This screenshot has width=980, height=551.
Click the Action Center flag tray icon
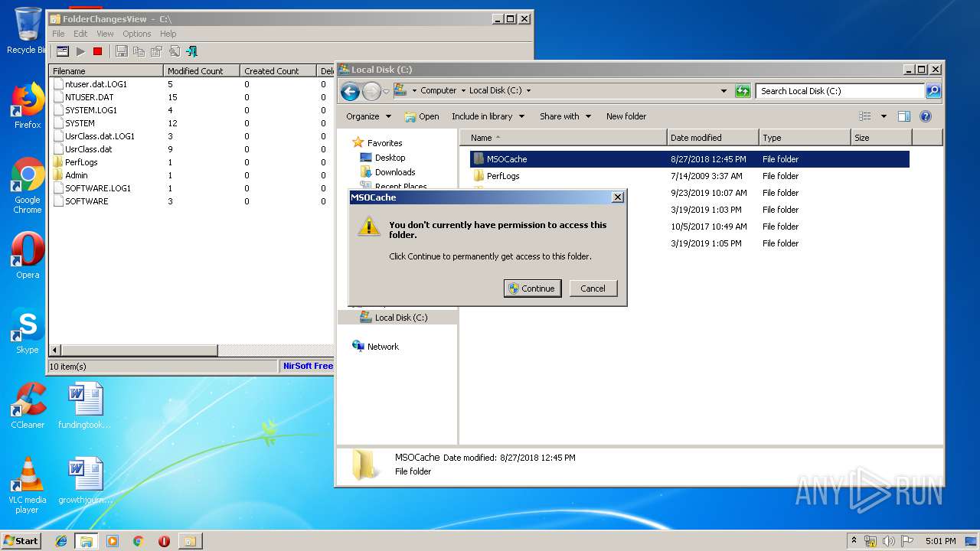(906, 541)
